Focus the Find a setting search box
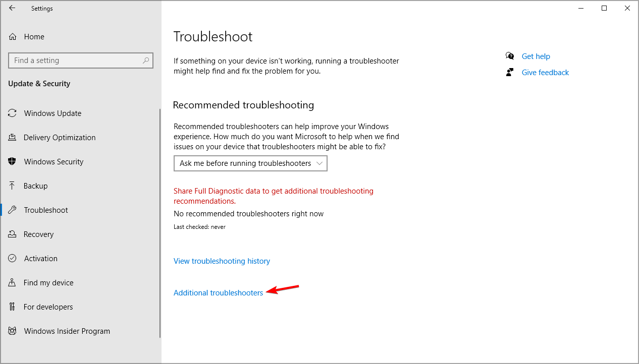Screen dimensions: 639x364 [x=81, y=60]
